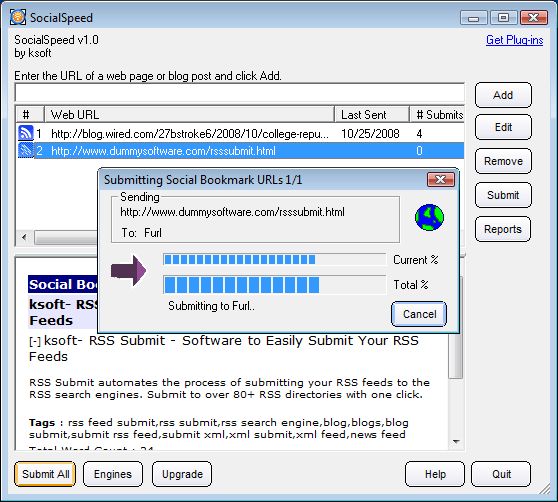Minimize the SocialSpeed window
The image size is (558, 502).
(x=473, y=17)
